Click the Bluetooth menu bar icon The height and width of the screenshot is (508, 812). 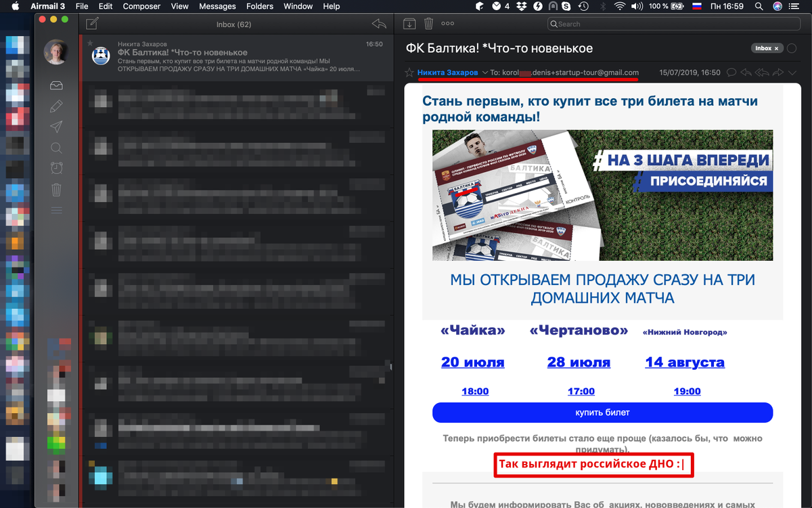pyautogui.click(x=602, y=6)
